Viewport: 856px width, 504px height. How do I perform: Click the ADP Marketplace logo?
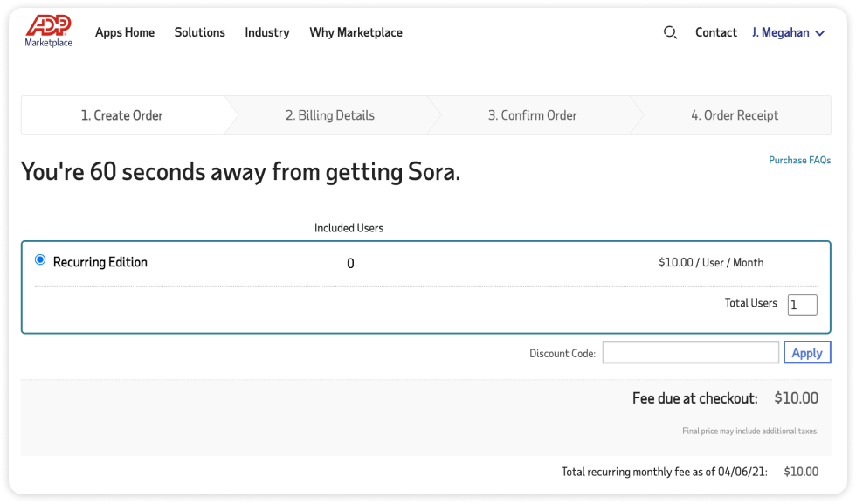pos(49,31)
